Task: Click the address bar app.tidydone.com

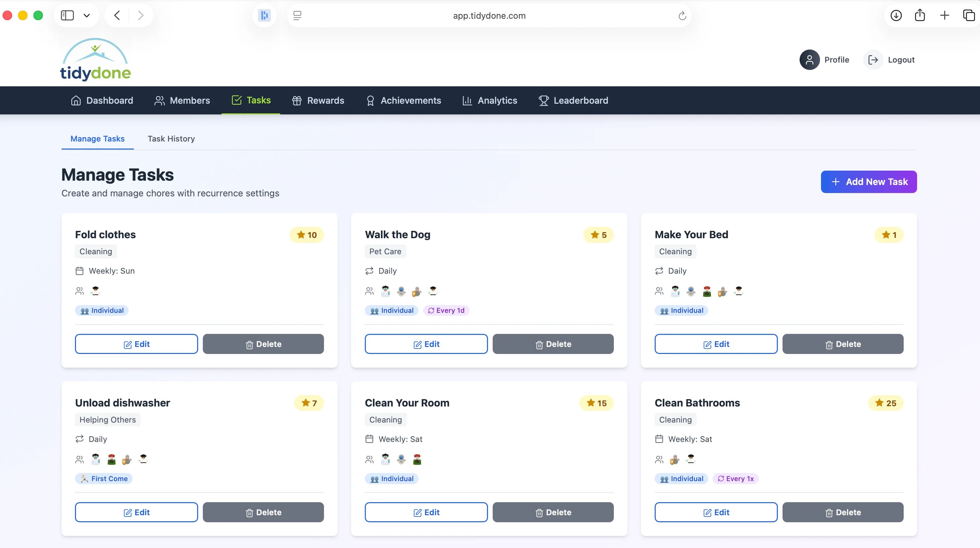Action: pyautogui.click(x=489, y=16)
